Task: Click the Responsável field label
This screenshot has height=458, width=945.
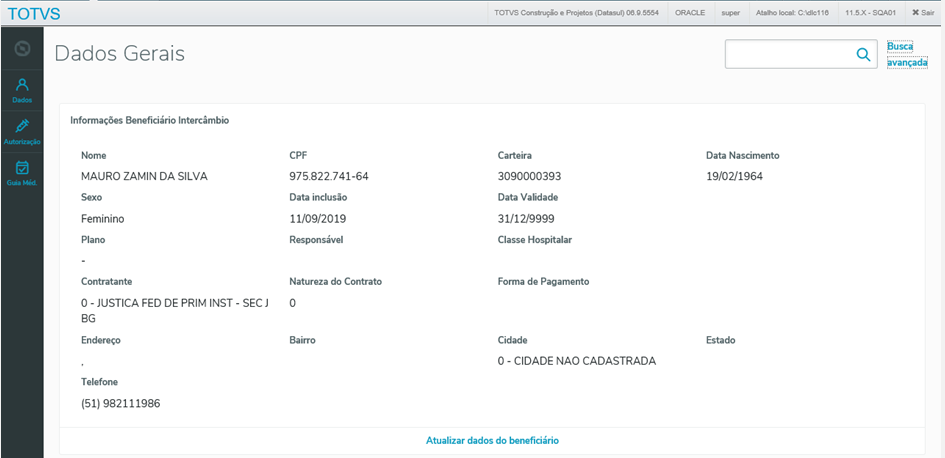Action: click(316, 239)
